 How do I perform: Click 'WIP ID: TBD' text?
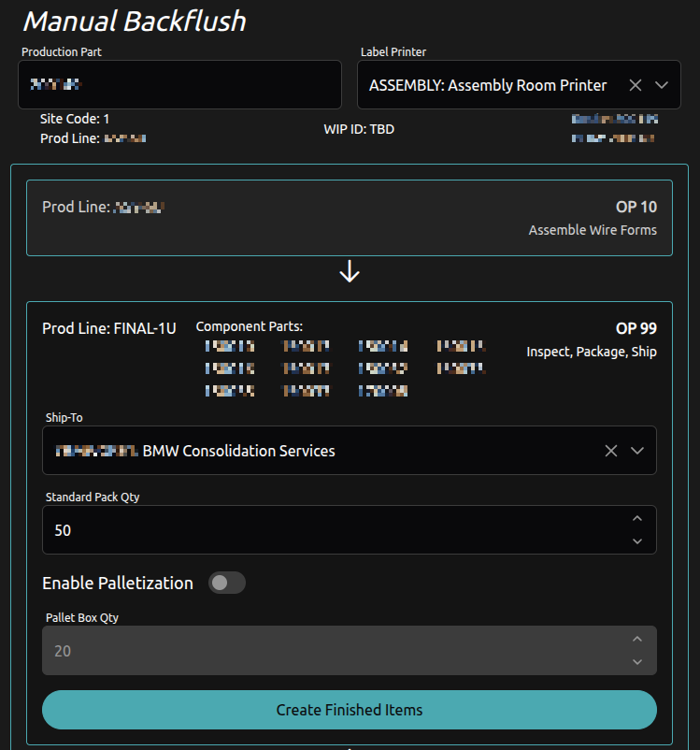click(359, 129)
